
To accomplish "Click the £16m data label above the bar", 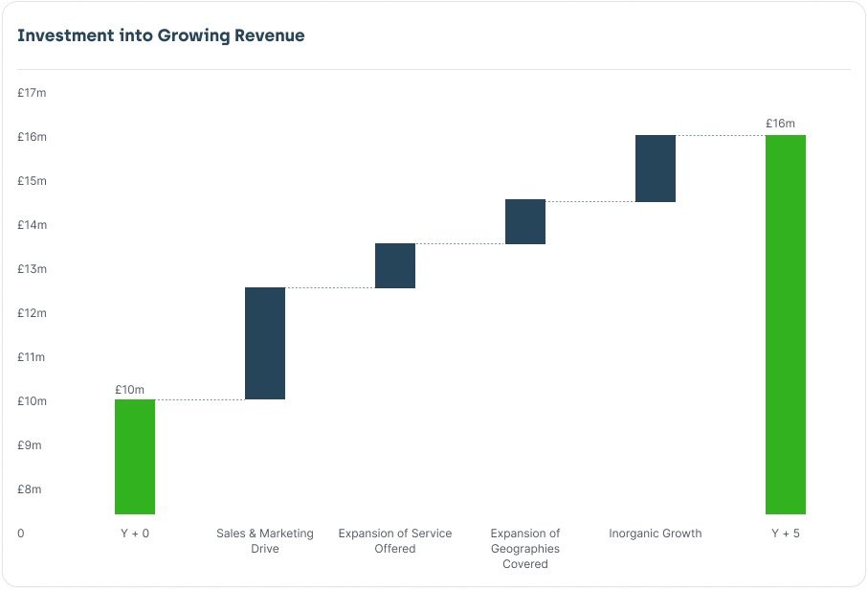I will [x=780, y=124].
